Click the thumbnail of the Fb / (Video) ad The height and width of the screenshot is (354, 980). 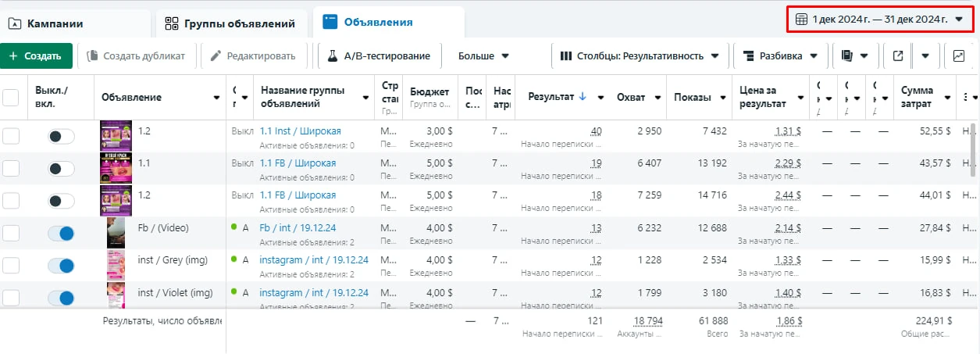coord(116,233)
